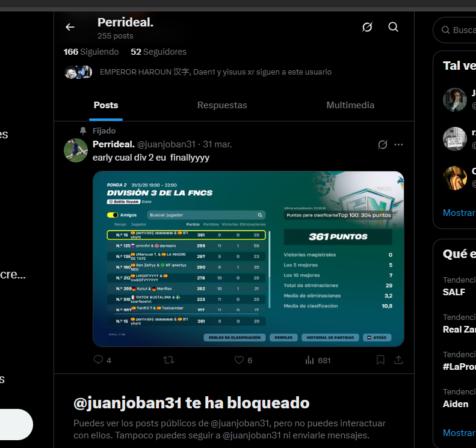Click the Grok icon in the profile header
Image resolution: width=476 pixels, height=448 pixels.
click(x=367, y=27)
